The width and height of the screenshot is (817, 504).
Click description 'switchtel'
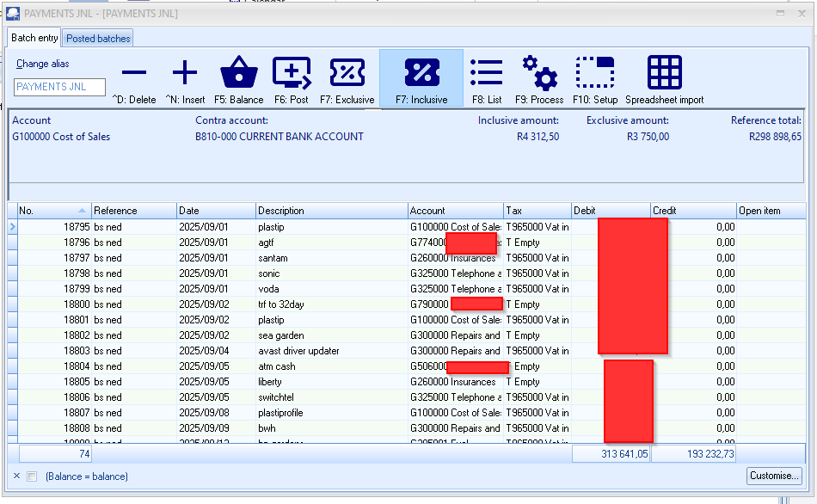tap(276, 397)
